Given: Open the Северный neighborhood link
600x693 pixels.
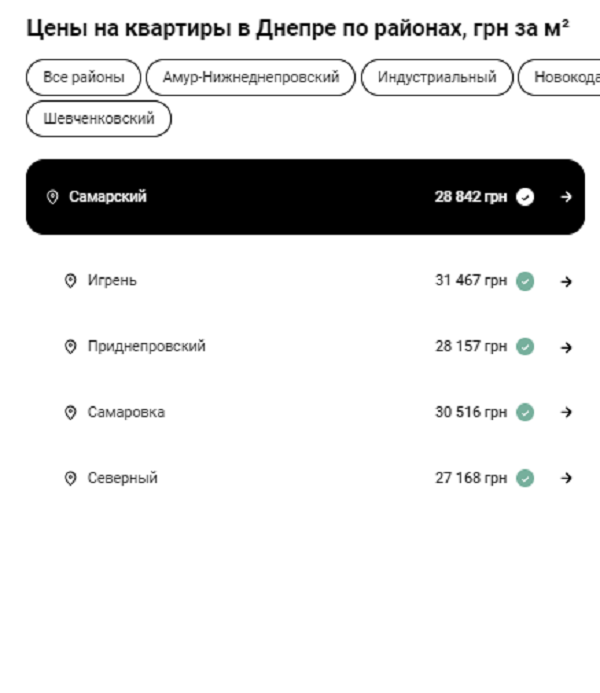Looking at the screenshot, I should click(x=122, y=478).
